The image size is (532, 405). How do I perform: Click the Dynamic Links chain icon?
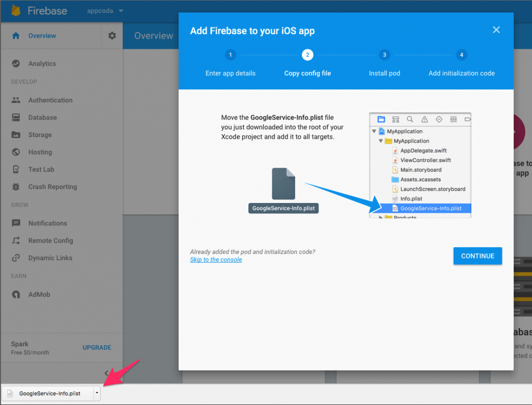point(16,258)
